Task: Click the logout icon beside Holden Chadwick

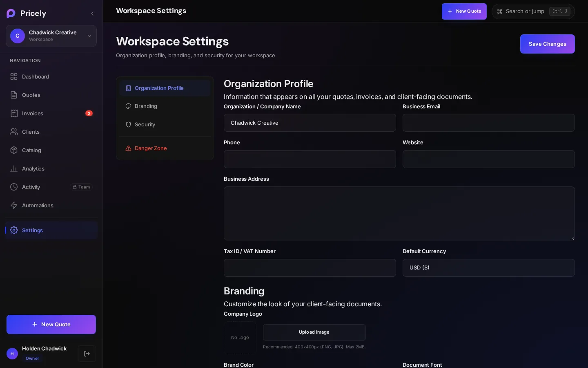Action: tap(87, 354)
